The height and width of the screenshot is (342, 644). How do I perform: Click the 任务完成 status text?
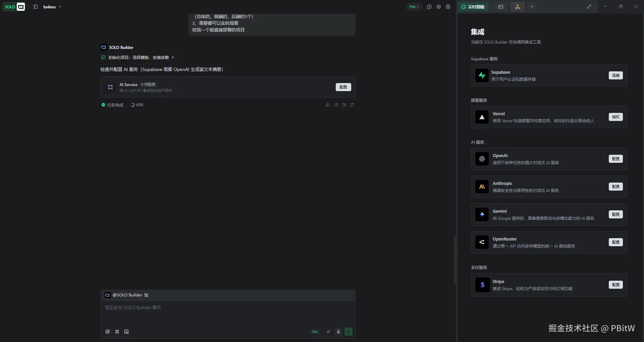tap(115, 105)
